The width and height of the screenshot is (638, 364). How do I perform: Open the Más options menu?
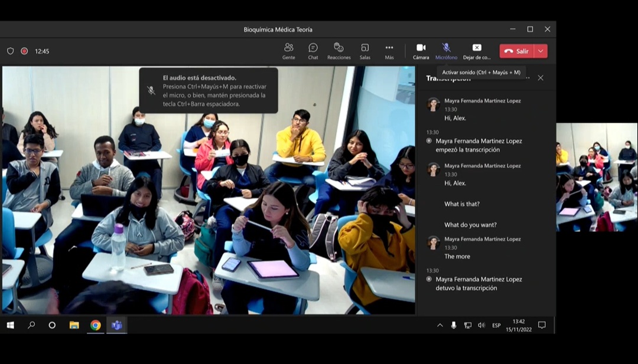389,51
